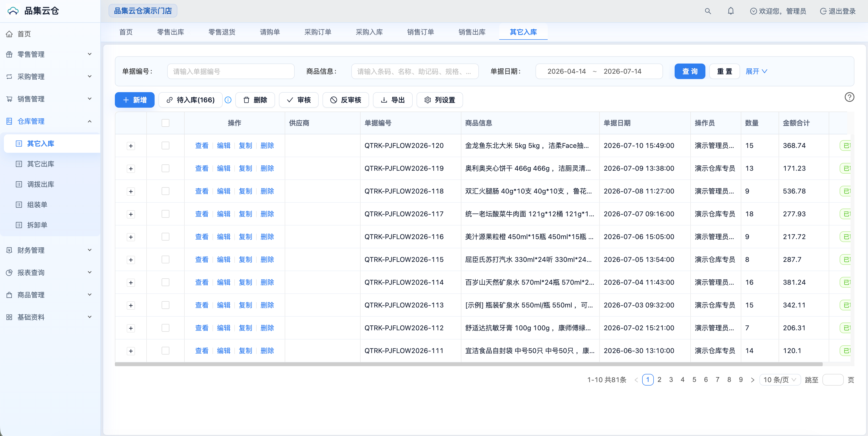This screenshot has height=436, width=868.
Task: Toggle the select-all header checkbox
Action: [x=166, y=123]
